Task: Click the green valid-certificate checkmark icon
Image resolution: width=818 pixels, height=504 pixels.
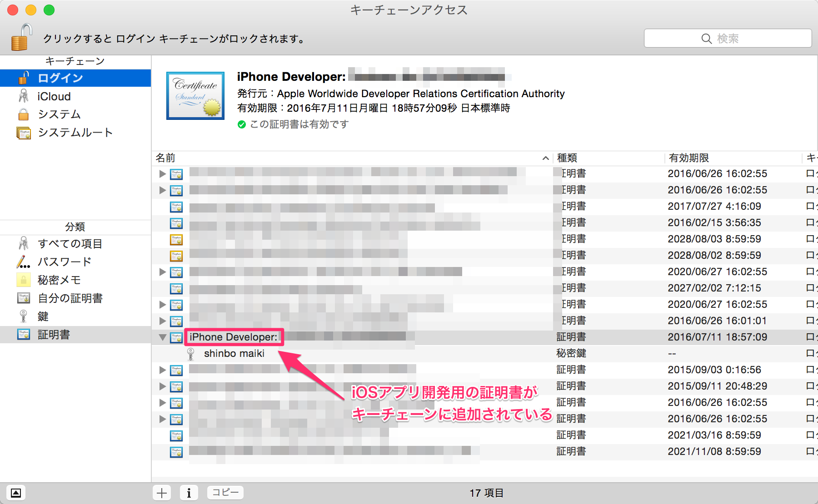Action: coord(242,124)
